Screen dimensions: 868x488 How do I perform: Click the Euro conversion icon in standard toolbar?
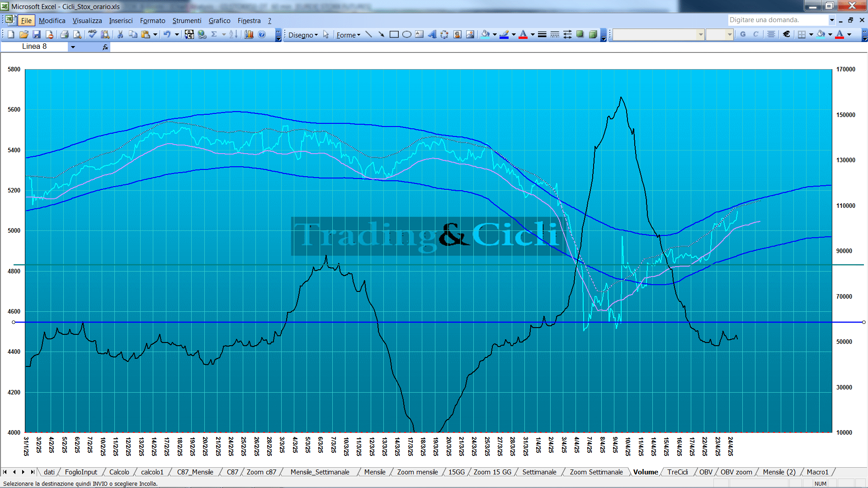tap(189, 34)
